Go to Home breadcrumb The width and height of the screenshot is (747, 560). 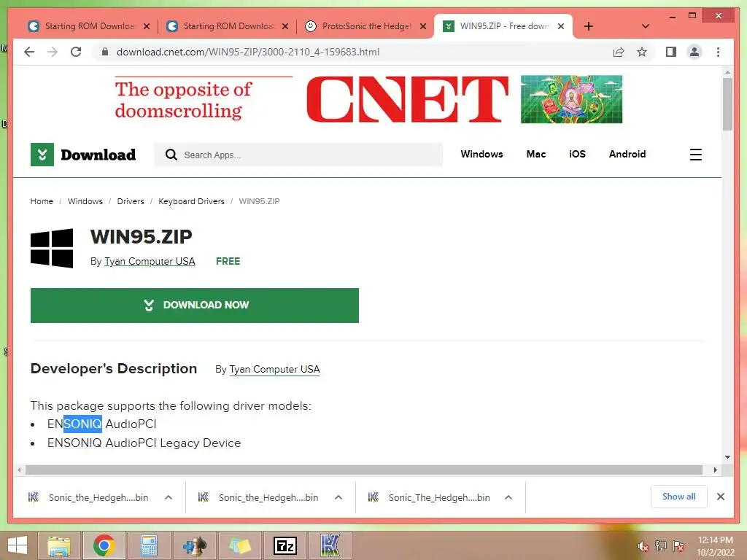[42, 201]
